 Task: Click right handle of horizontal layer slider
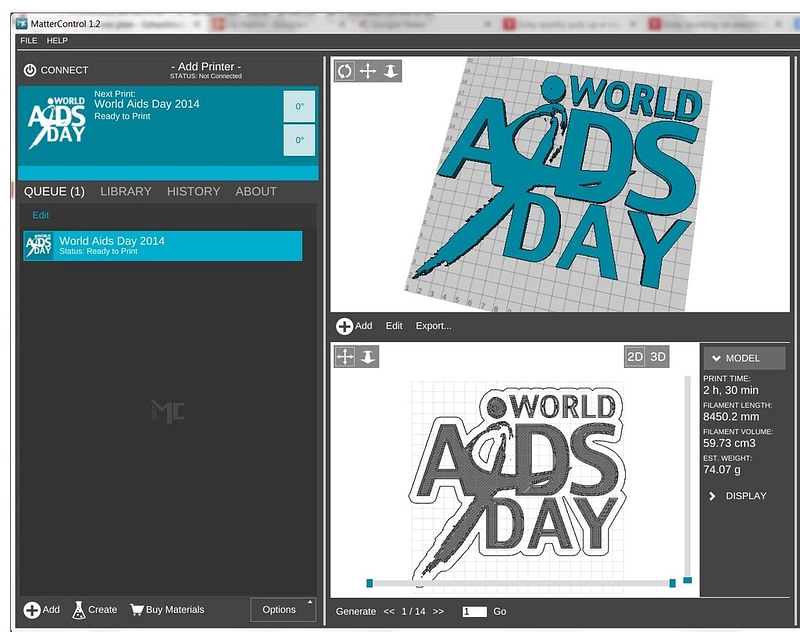pyautogui.click(x=672, y=583)
